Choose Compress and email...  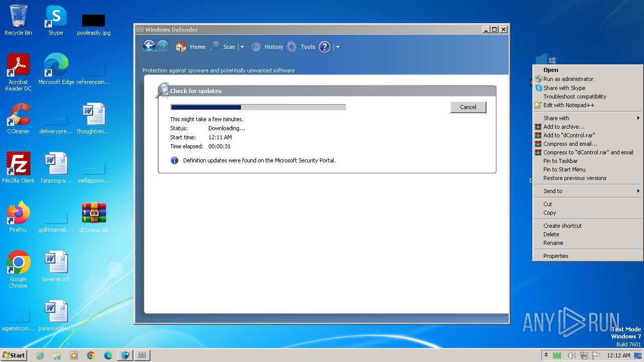click(588, 144)
